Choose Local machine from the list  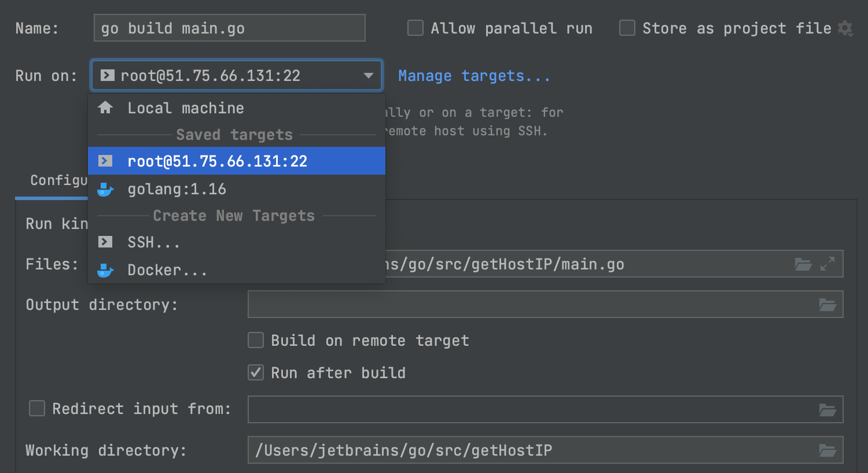[185, 108]
